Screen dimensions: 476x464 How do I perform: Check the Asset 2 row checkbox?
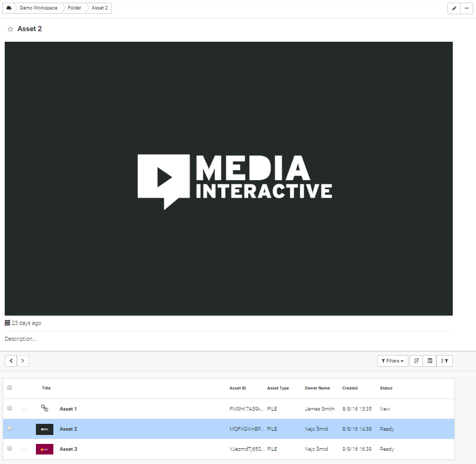[10, 428]
